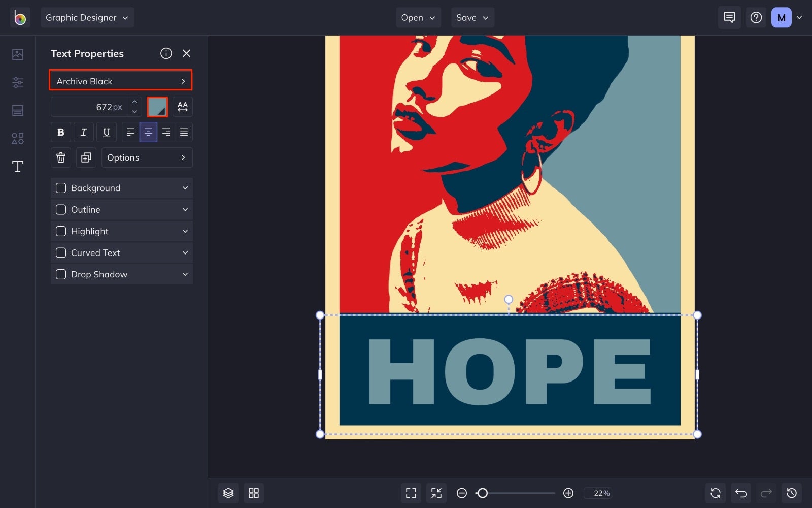The image size is (812, 508).
Task: Open the Archivo Black font selector
Action: [120, 80]
